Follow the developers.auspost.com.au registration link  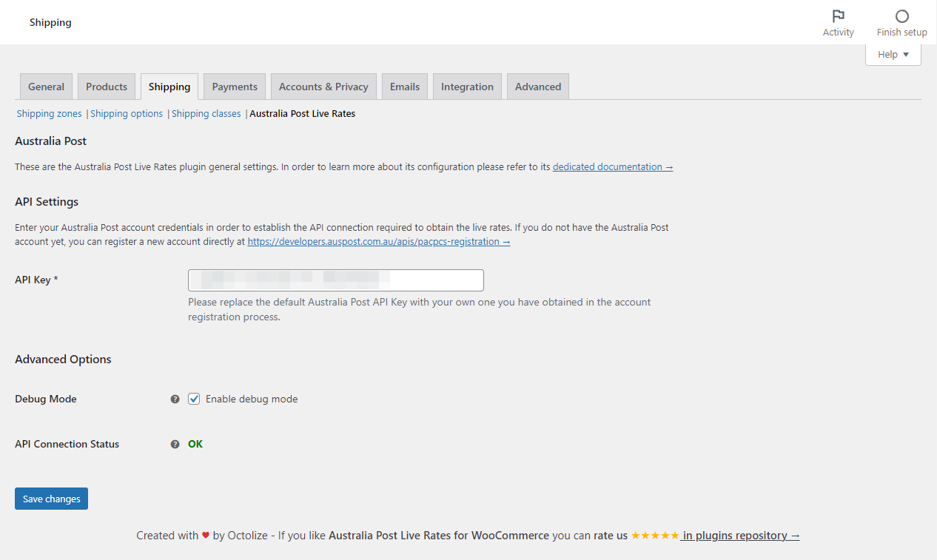[x=379, y=241]
